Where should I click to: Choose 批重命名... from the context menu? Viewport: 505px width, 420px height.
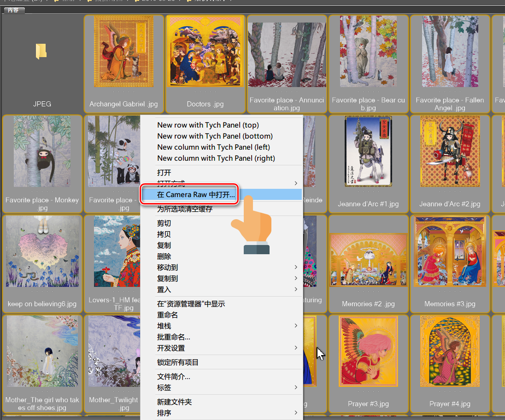point(174,337)
